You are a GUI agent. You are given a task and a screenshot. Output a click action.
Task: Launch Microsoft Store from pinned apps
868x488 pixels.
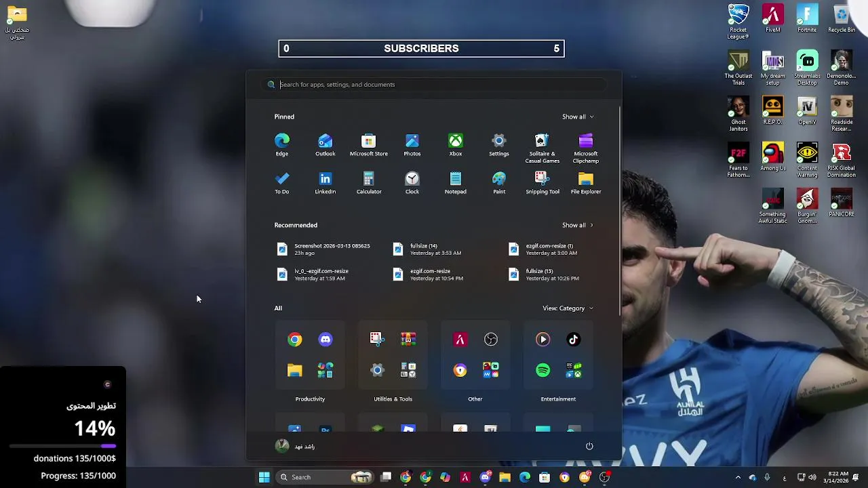(x=369, y=145)
